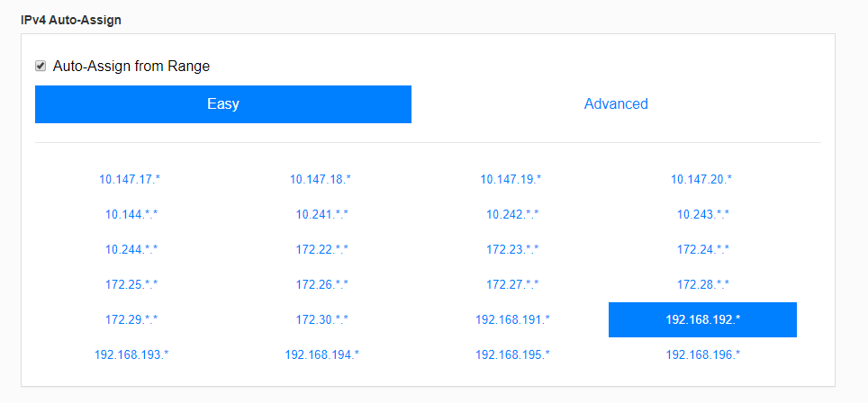
Task: Select the 10.242.*.* range
Action: click(512, 214)
